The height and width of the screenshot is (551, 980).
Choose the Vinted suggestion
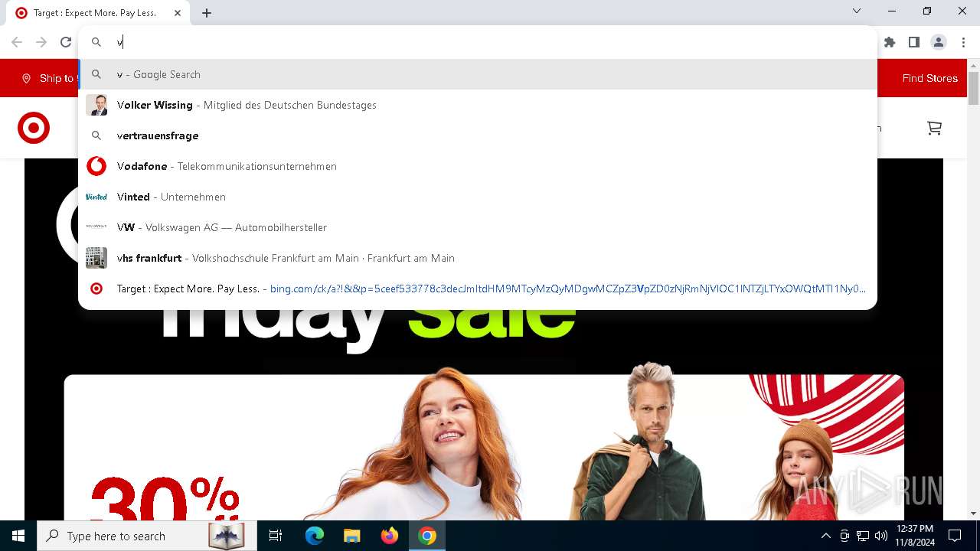[478, 197]
